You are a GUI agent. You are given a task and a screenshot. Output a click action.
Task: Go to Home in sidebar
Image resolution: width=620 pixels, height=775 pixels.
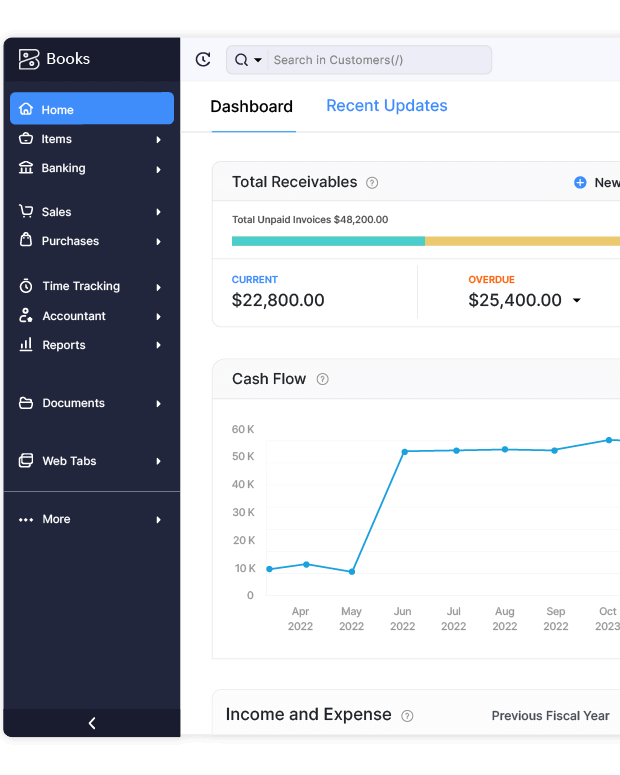tap(91, 109)
